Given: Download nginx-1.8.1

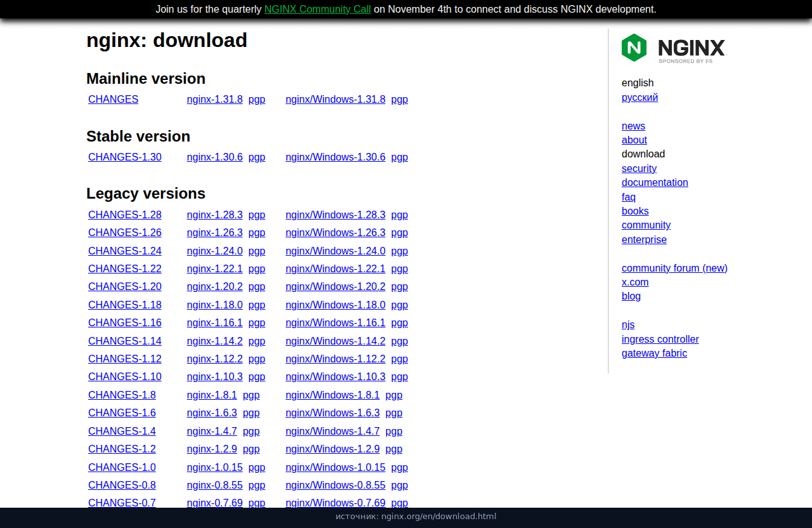Looking at the screenshot, I should tap(212, 395).
